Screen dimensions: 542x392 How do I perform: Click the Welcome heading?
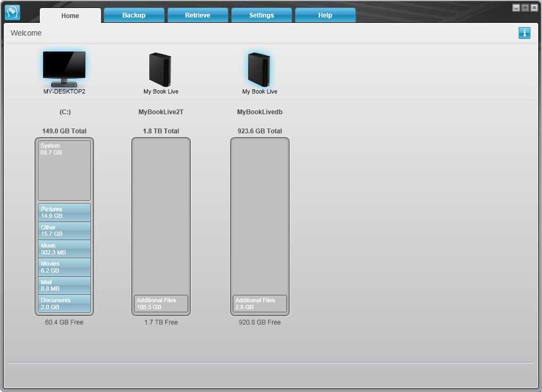pyautogui.click(x=26, y=33)
